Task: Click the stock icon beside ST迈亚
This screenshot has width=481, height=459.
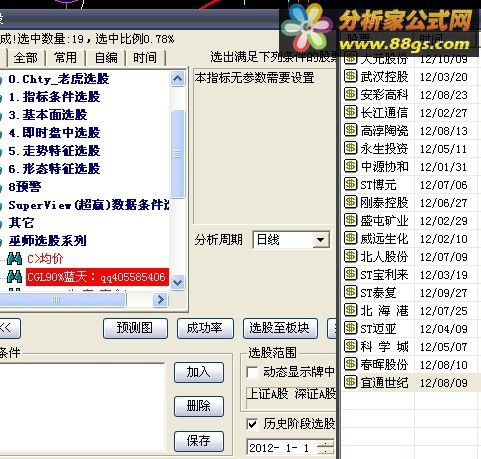Action: (x=350, y=328)
